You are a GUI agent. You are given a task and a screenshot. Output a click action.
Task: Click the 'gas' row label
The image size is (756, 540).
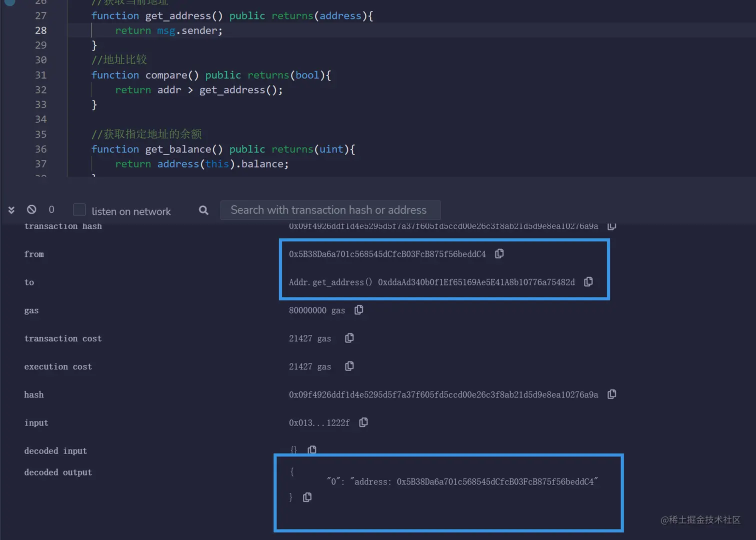[31, 310]
